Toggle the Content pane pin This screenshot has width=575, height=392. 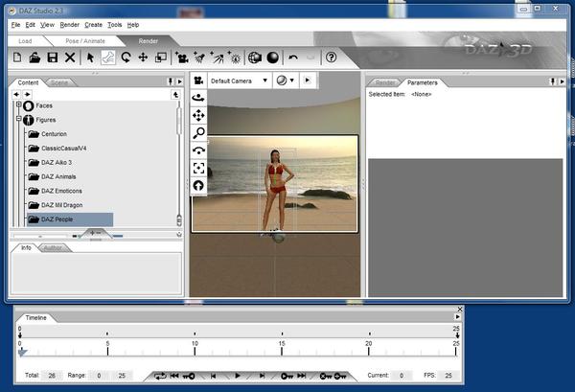click(x=171, y=81)
